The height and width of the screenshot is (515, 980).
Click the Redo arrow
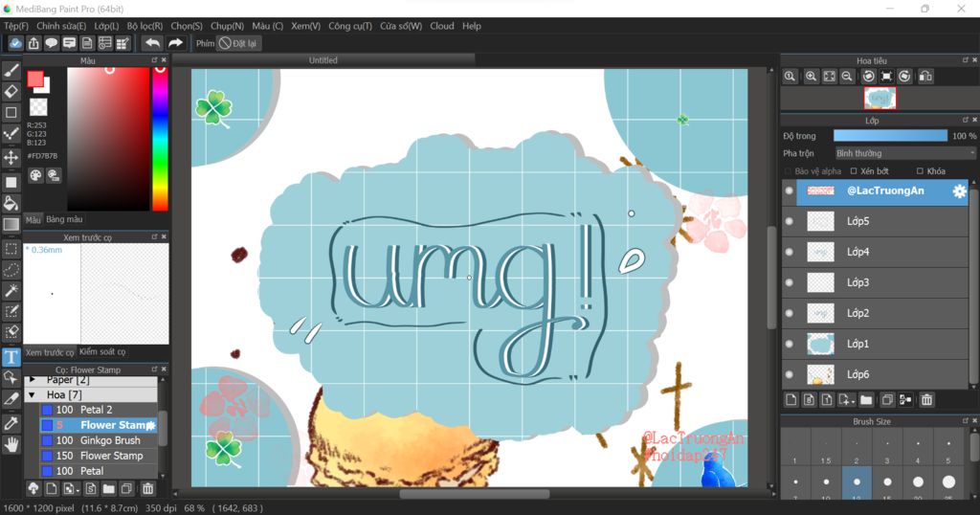tap(176, 43)
